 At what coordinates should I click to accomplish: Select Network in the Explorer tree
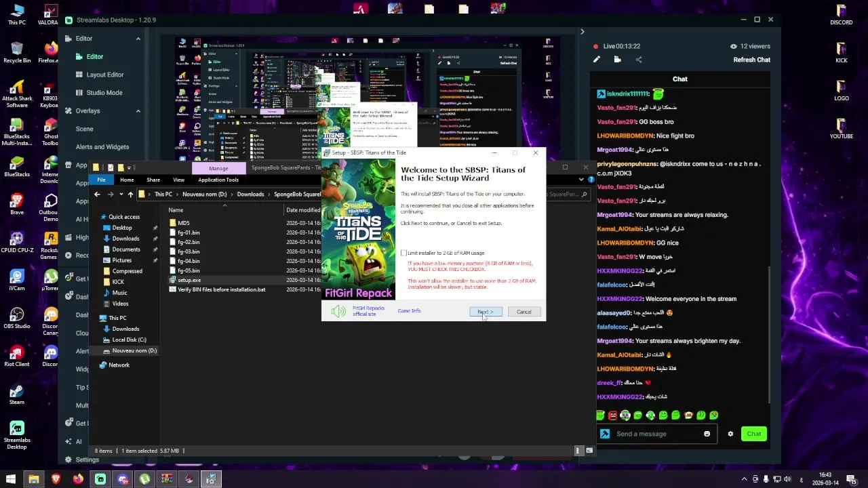pos(119,365)
